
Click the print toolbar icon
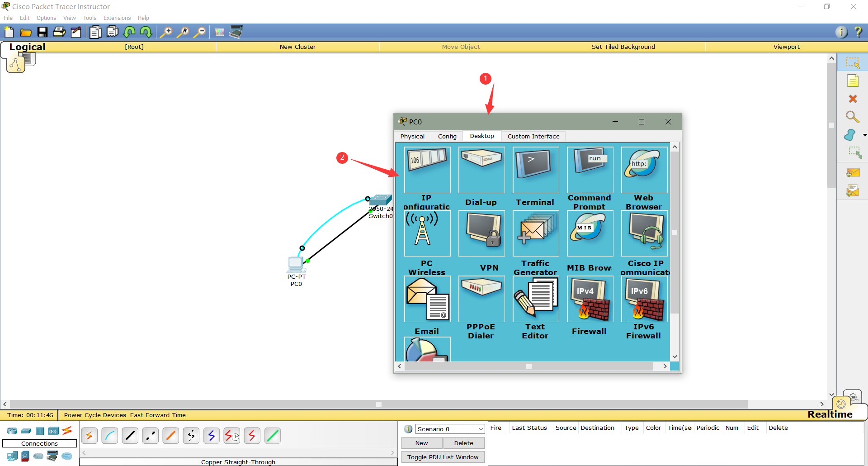59,32
